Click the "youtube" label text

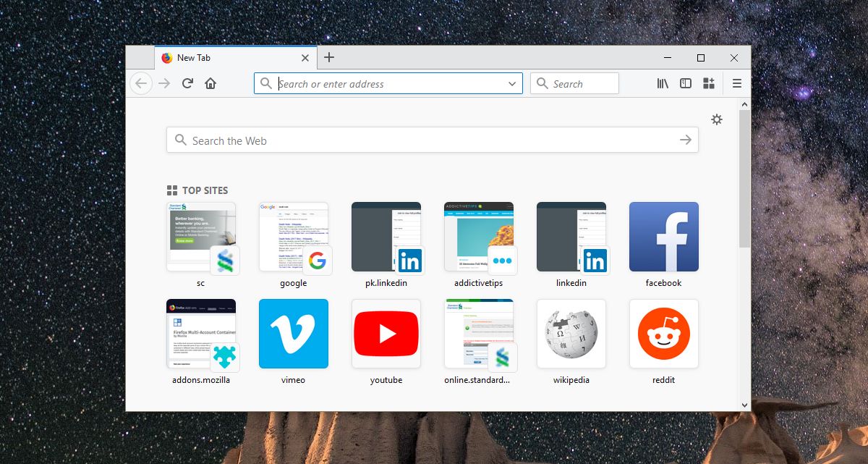click(386, 380)
